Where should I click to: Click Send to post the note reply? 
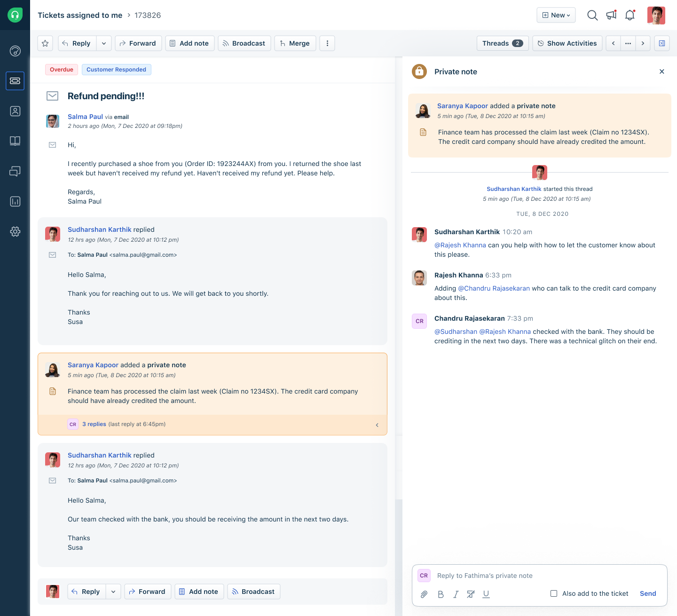647,593
